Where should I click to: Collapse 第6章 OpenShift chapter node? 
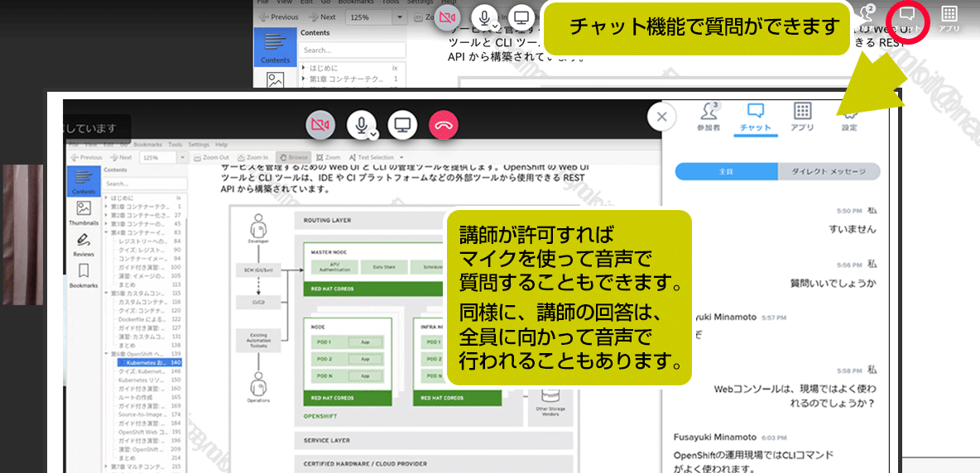(x=107, y=353)
